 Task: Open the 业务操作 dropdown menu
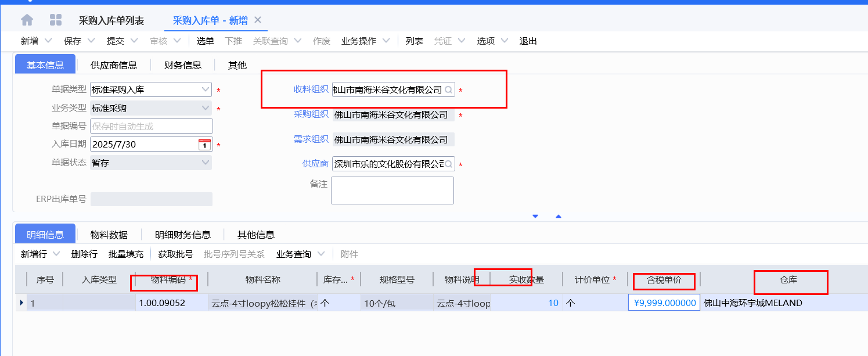click(386, 41)
